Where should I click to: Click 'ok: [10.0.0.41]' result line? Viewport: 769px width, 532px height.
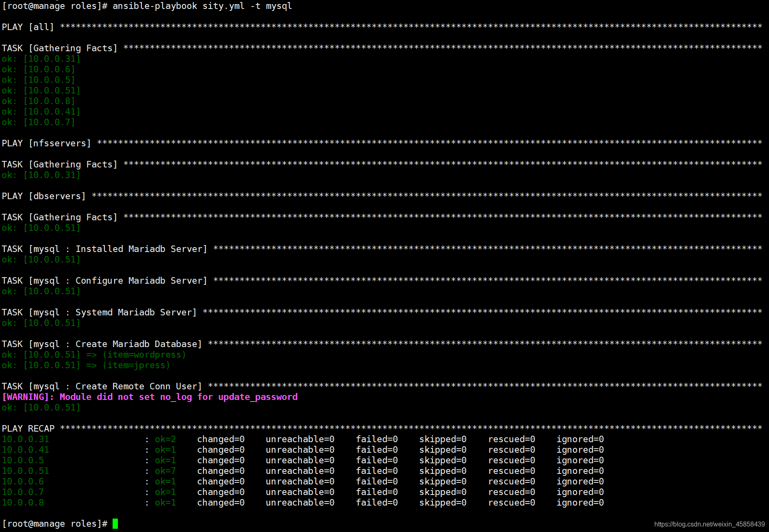pos(41,111)
